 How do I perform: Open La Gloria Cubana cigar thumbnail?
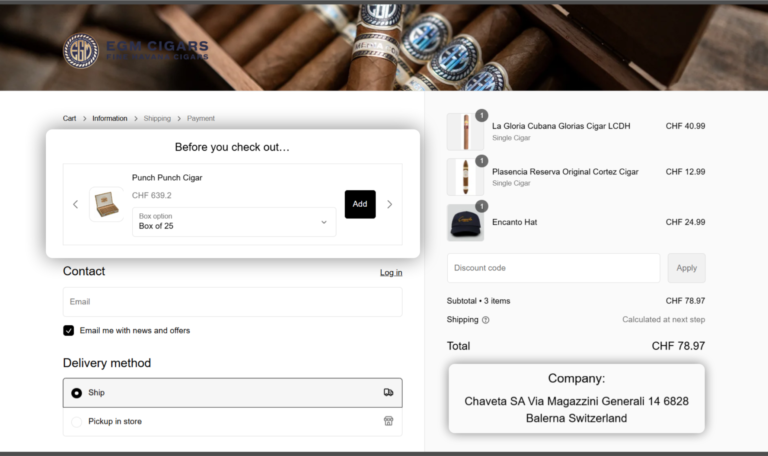point(465,132)
